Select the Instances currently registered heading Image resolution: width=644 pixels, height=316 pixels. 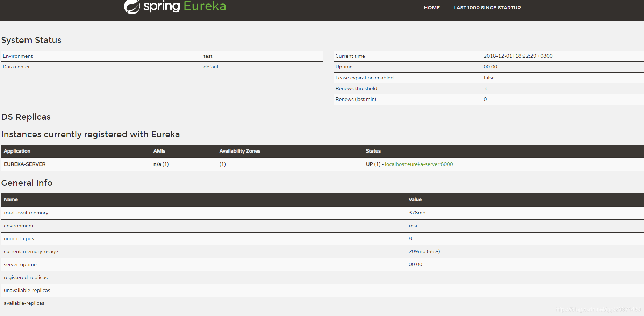coord(91,134)
